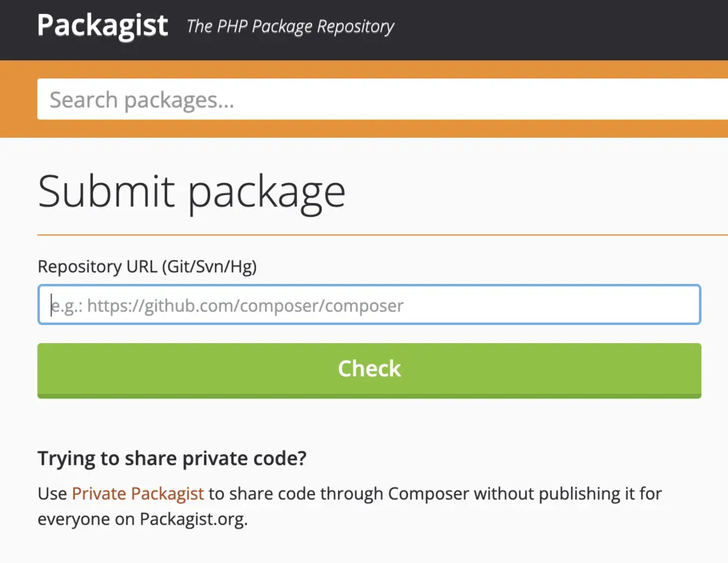Click the word "package" in the page heading
The image size is (728, 563).
pyautogui.click(x=267, y=191)
